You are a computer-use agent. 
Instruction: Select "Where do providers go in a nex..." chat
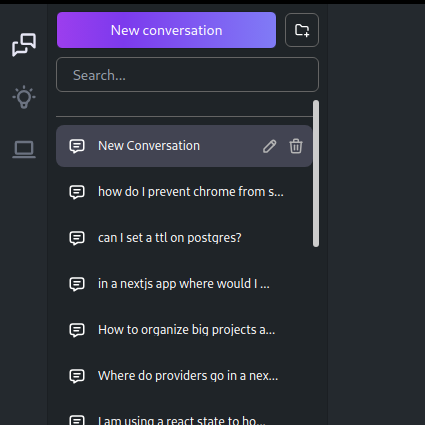pyautogui.click(x=184, y=376)
